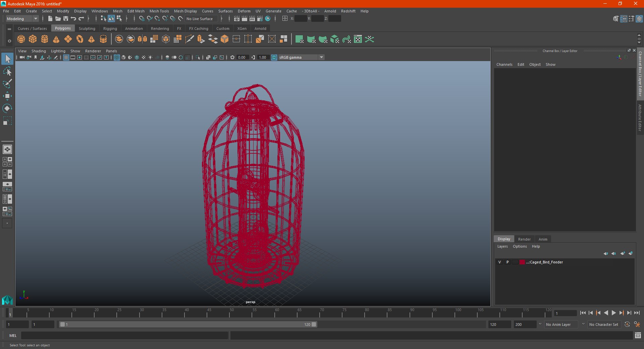
Task: Toggle auto keyframe button
Action: pos(627,325)
